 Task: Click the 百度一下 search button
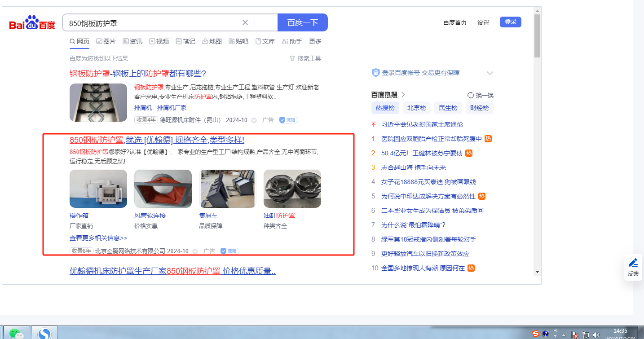(x=303, y=22)
